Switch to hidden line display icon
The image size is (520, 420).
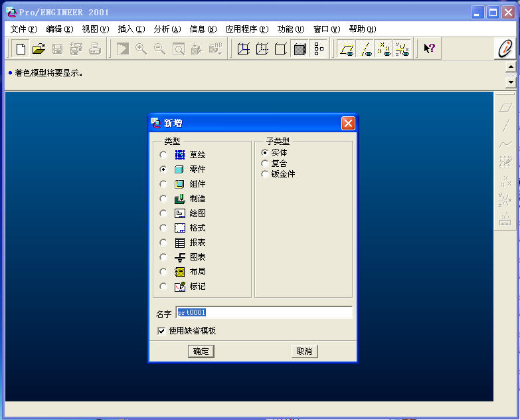point(262,49)
